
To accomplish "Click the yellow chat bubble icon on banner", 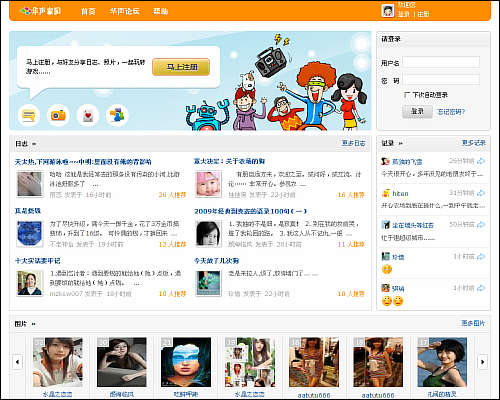I will (x=29, y=115).
